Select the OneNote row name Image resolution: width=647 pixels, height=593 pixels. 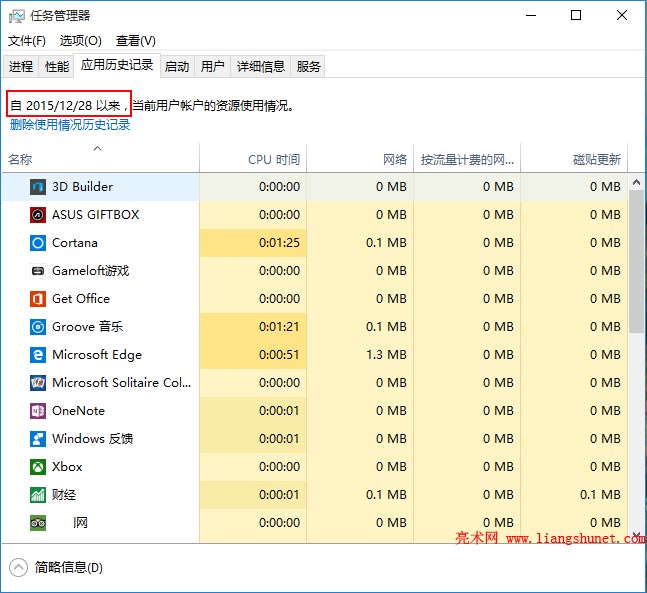pos(78,411)
